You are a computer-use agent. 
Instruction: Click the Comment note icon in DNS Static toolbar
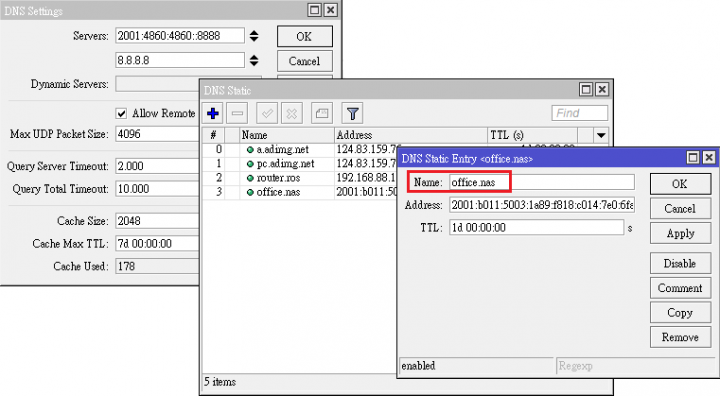click(322, 113)
